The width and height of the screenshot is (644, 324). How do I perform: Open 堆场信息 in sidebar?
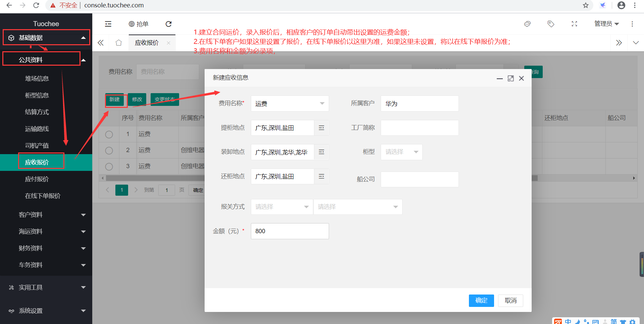coord(37,78)
